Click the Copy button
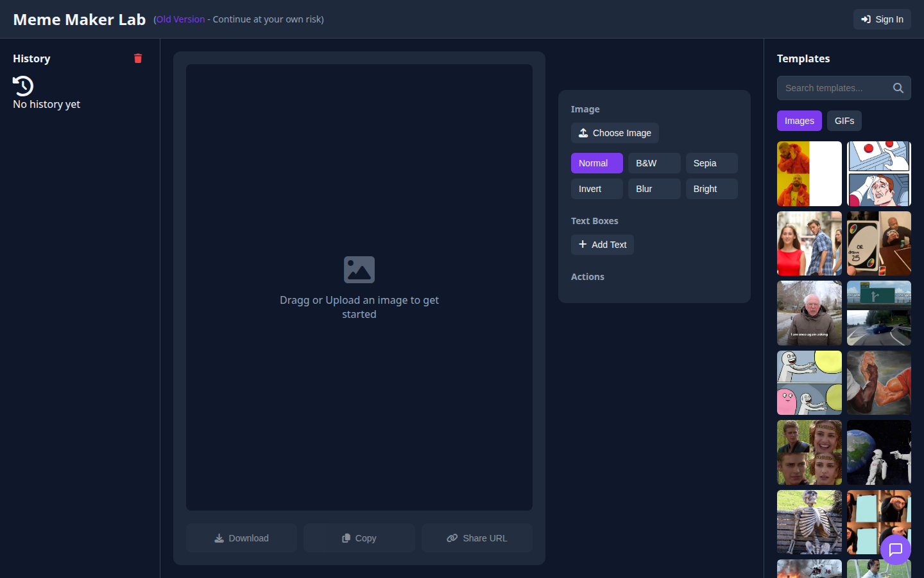The image size is (924, 578). tap(359, 538)
